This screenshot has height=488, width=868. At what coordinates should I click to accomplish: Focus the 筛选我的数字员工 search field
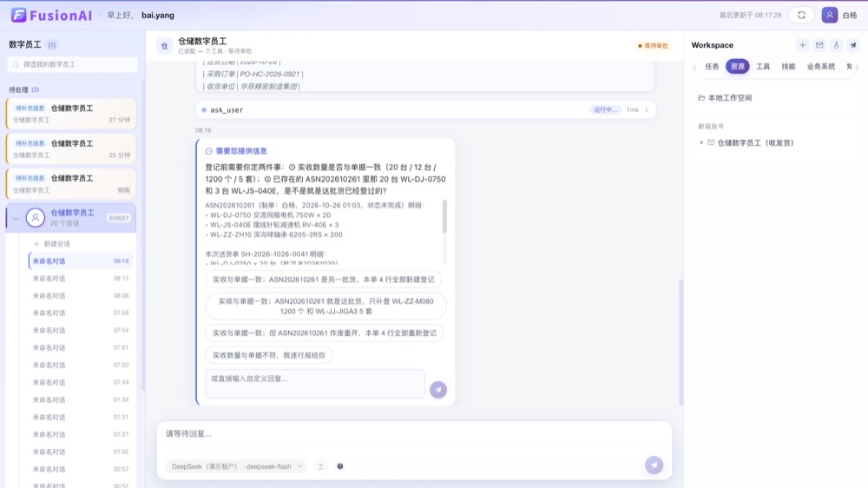point(73,64)
